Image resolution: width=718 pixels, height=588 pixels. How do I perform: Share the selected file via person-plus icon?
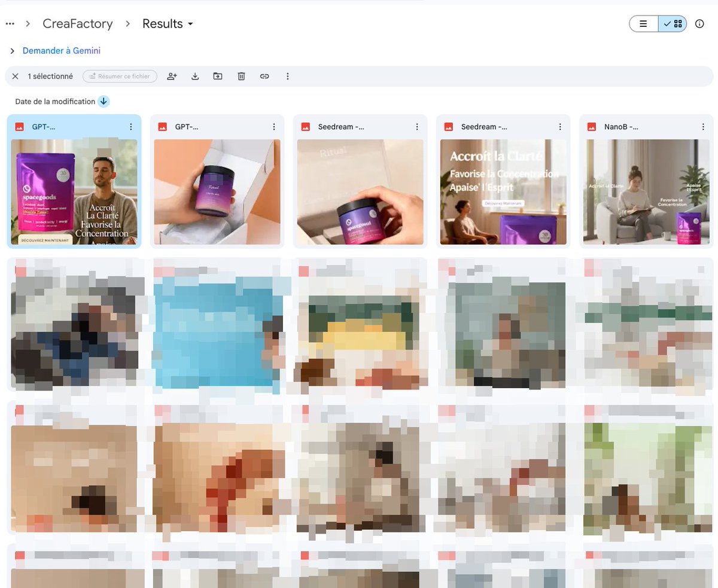tap(172, 77)
